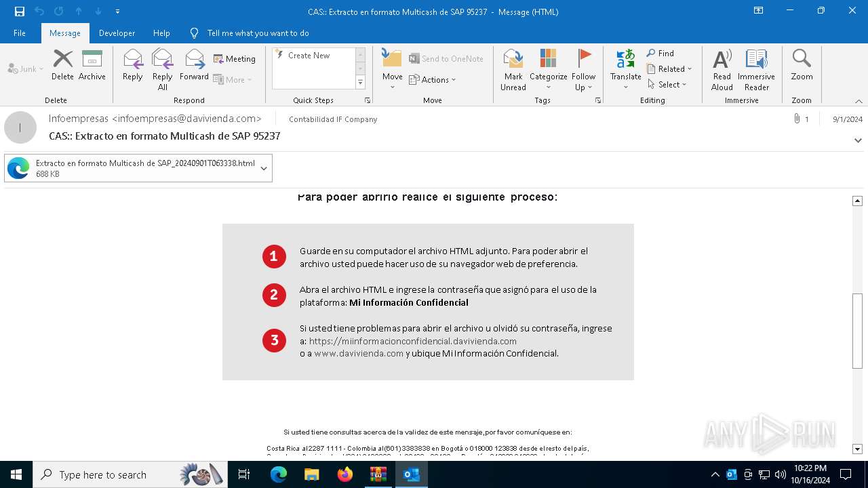The height and width of the screenshot is (488, 868).
Task: Archive the message
Action: click(92, 65)
